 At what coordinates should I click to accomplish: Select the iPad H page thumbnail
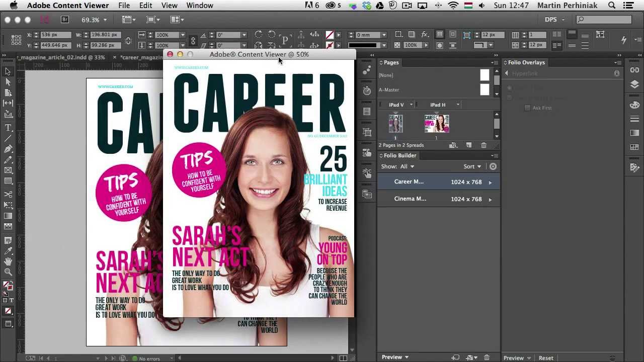coord(436,124)
